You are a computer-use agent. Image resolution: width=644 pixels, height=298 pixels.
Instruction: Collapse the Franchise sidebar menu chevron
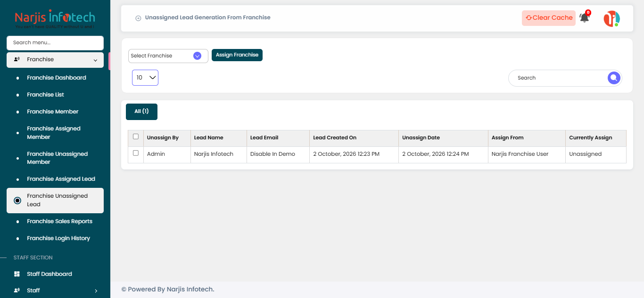click(x=95, y=60)
